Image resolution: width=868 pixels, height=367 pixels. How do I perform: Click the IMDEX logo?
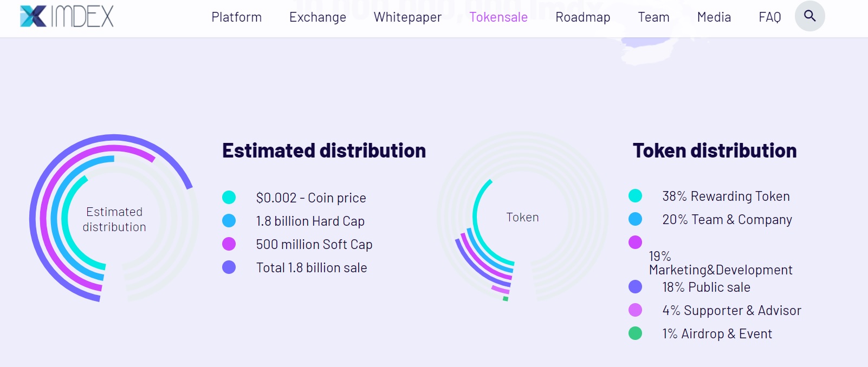pos(67,16)
